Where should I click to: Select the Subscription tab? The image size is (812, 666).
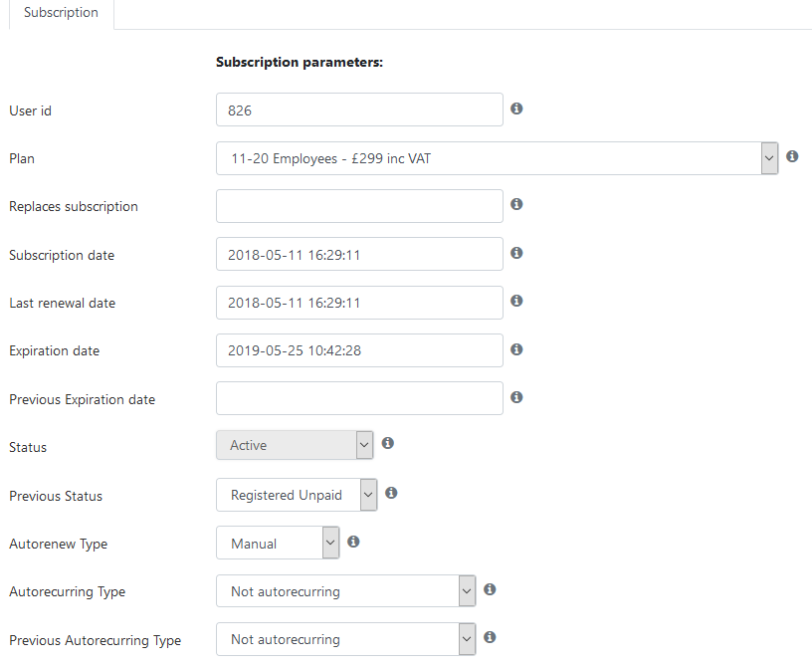[x=61, y=13]
